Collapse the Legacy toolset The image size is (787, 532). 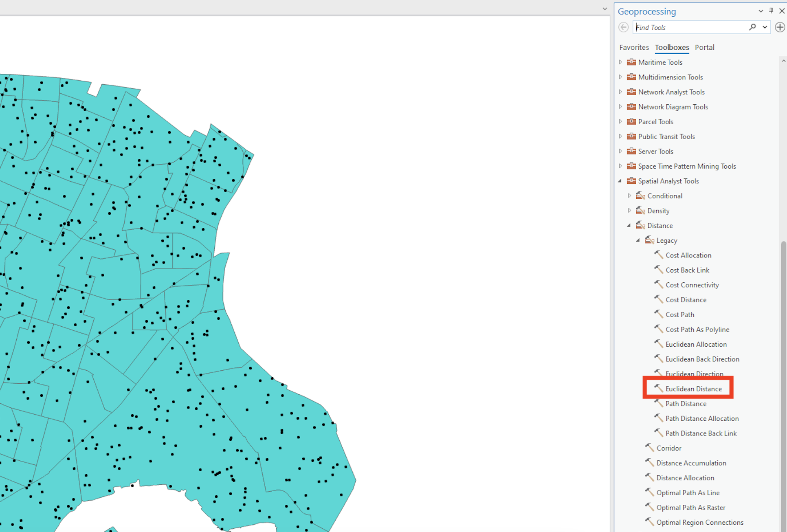click(638, 240)
